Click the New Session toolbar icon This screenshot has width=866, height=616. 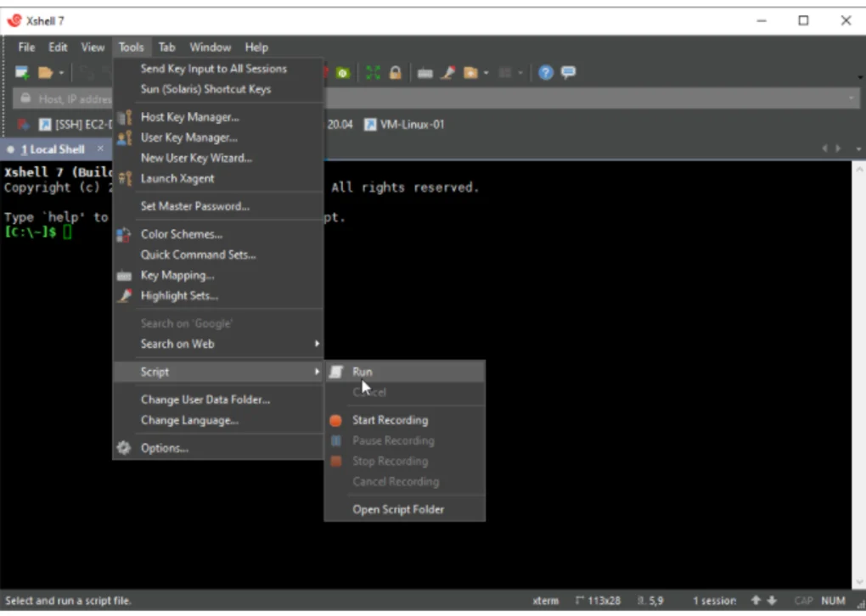[22, 73]
